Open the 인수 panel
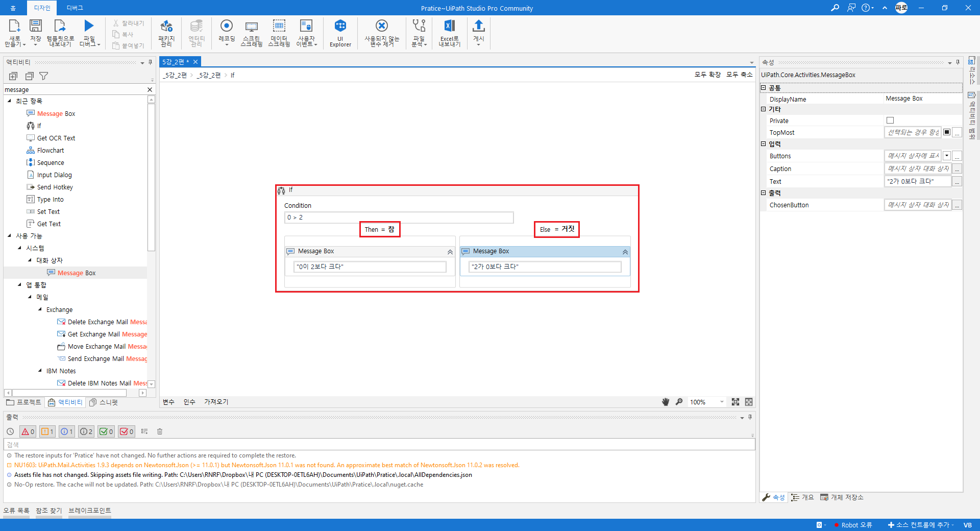Image resolution: width=980 pixels, height=531 pixels. click(x=189, y=402)
